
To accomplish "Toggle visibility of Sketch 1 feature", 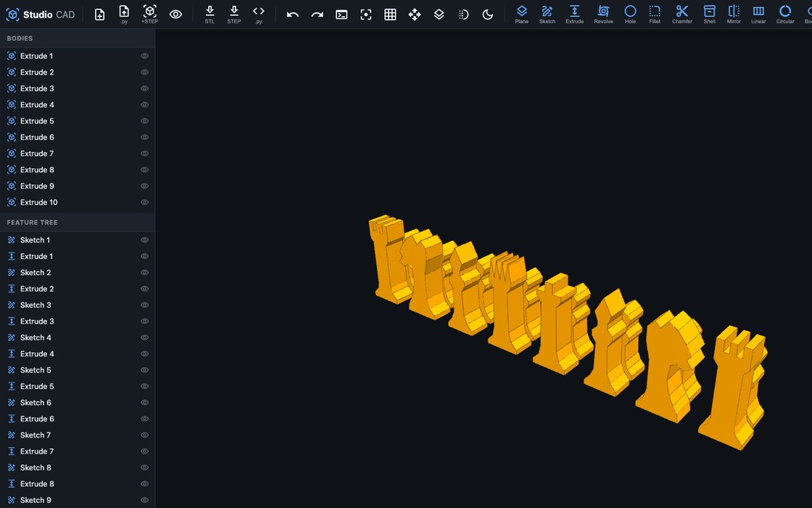I will coord(144,240).
